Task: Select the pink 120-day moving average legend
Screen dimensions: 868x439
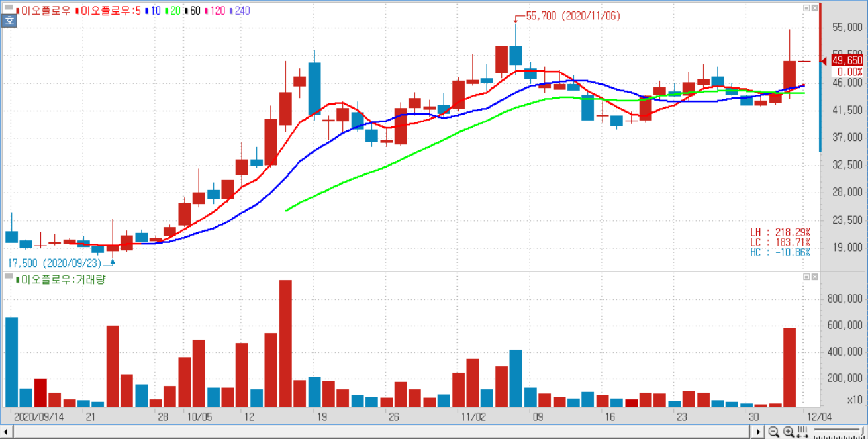Action: pyautogui.click(x=215, y=11)
